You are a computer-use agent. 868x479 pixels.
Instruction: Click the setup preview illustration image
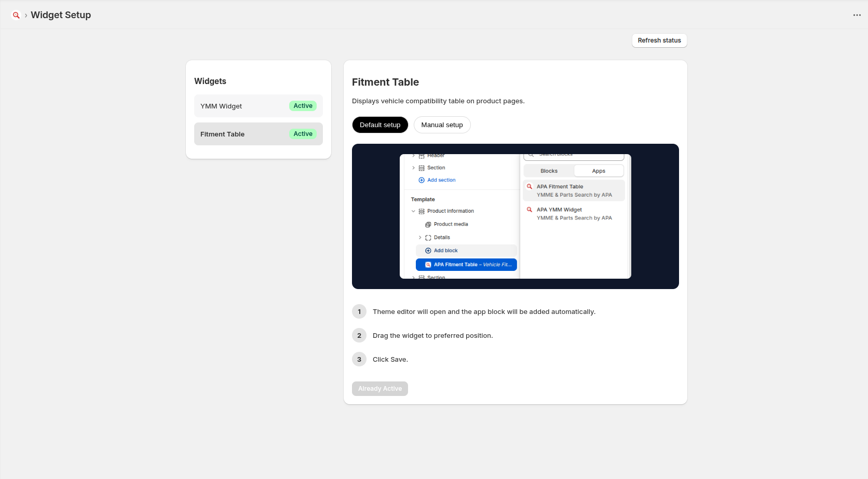516,216
